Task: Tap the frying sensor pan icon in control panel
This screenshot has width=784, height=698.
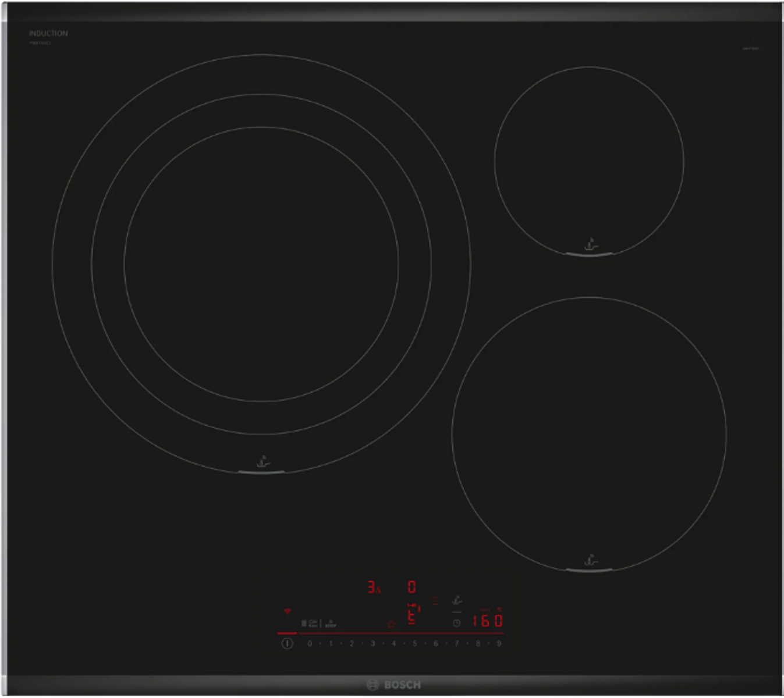Action: click(457, 601)
